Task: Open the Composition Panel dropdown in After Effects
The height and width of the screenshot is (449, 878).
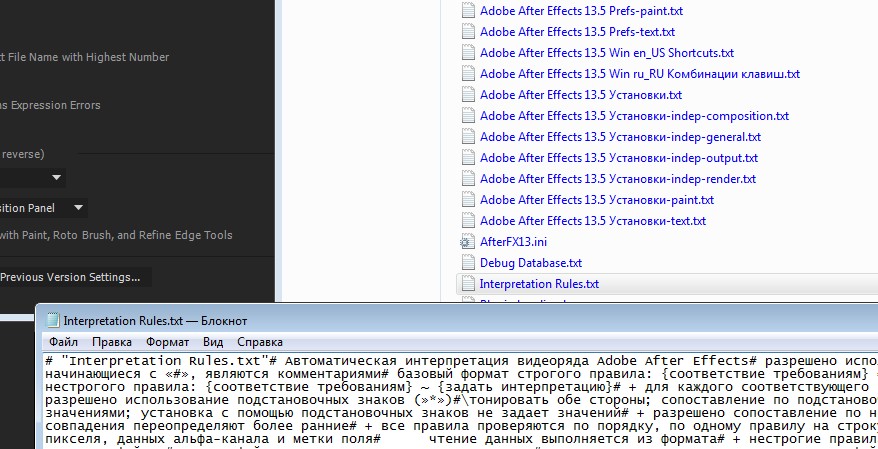Action: 42,208
